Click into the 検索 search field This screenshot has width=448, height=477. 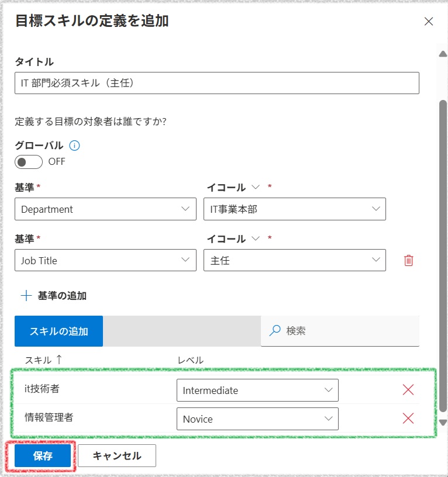(x=340, y=331)
